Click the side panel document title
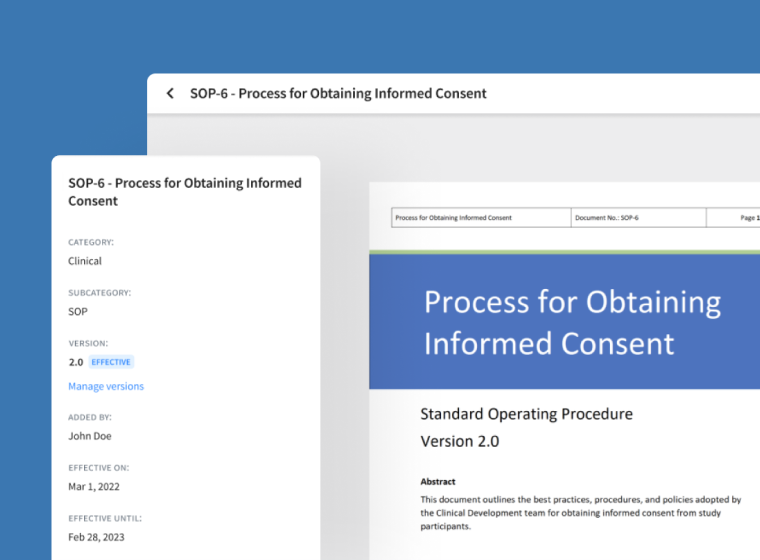760x560 pixels. (184, 192)
